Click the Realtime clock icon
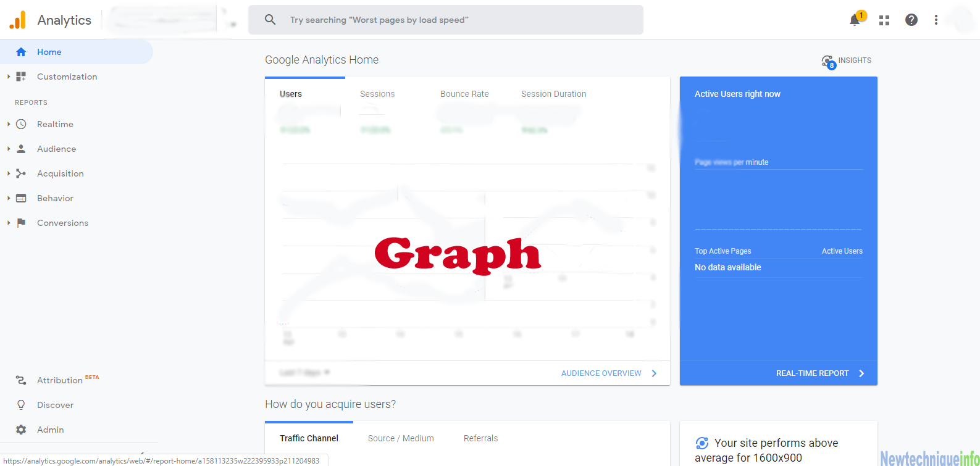 tap(21, 124)
